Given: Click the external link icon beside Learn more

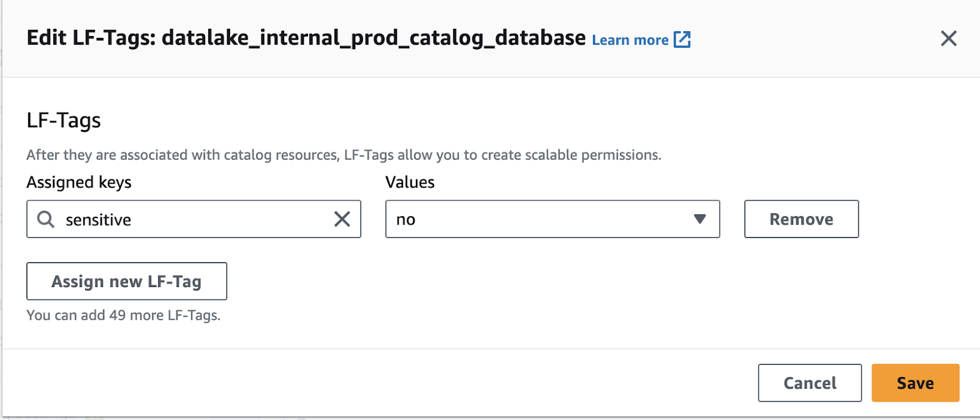Looking at the screenshot, I should tap(682, 40).
